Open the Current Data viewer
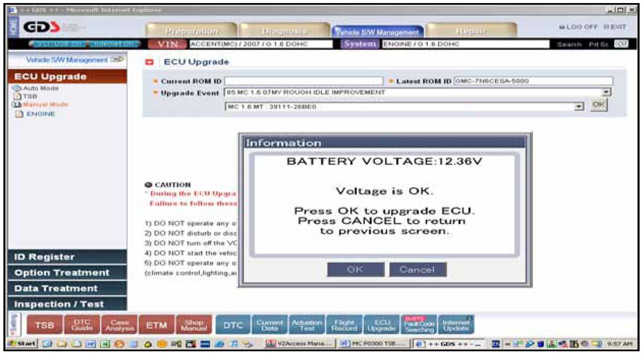This screenshot has height=355, width=644. tap(269, 325)
